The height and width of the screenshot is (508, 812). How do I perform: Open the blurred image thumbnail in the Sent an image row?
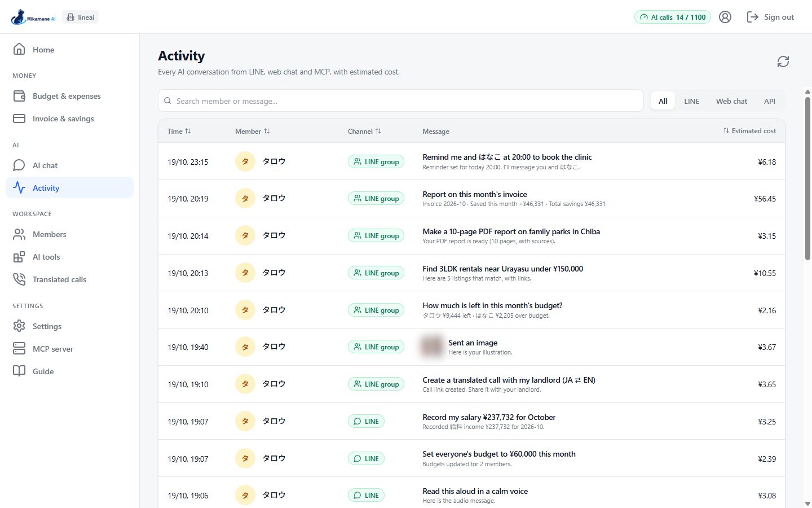click(432, 347)
